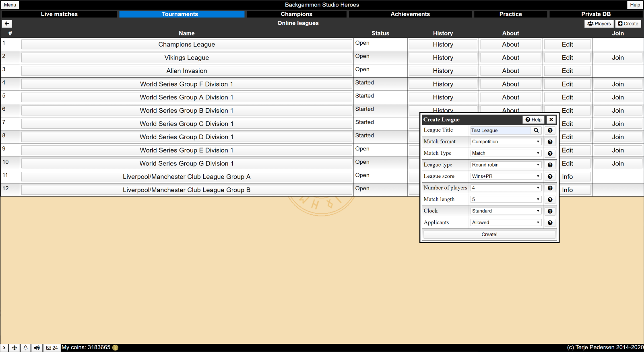Image resolution: width=644 pixels, height=352 pixels.
Task: Open the Number of players dropdown
Action: [x=506, y=188]
